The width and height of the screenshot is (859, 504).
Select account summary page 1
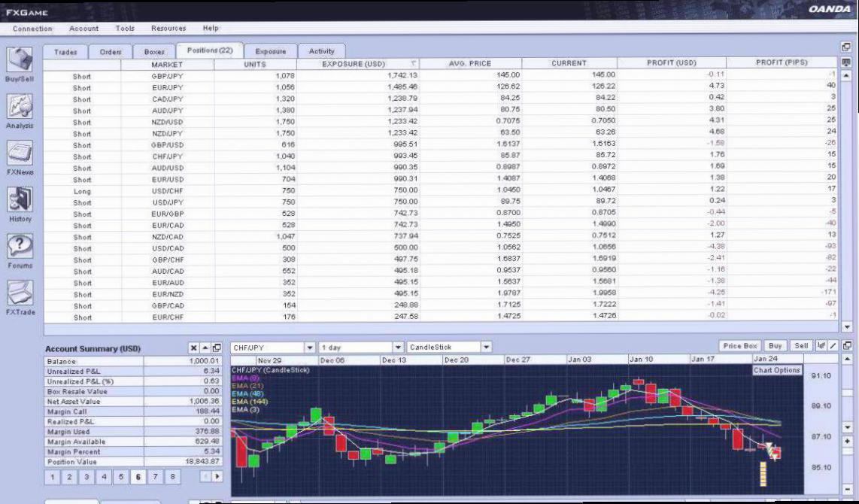[52, 477]
